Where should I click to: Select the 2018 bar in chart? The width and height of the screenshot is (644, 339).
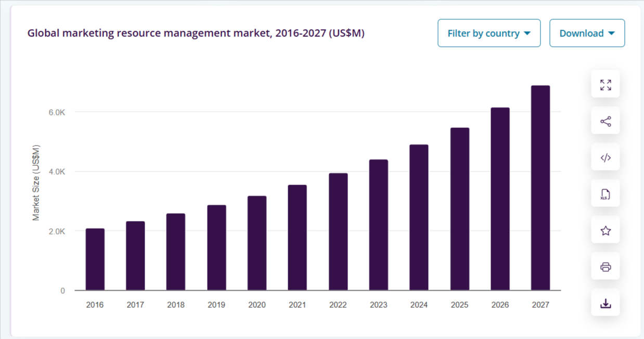176,252
